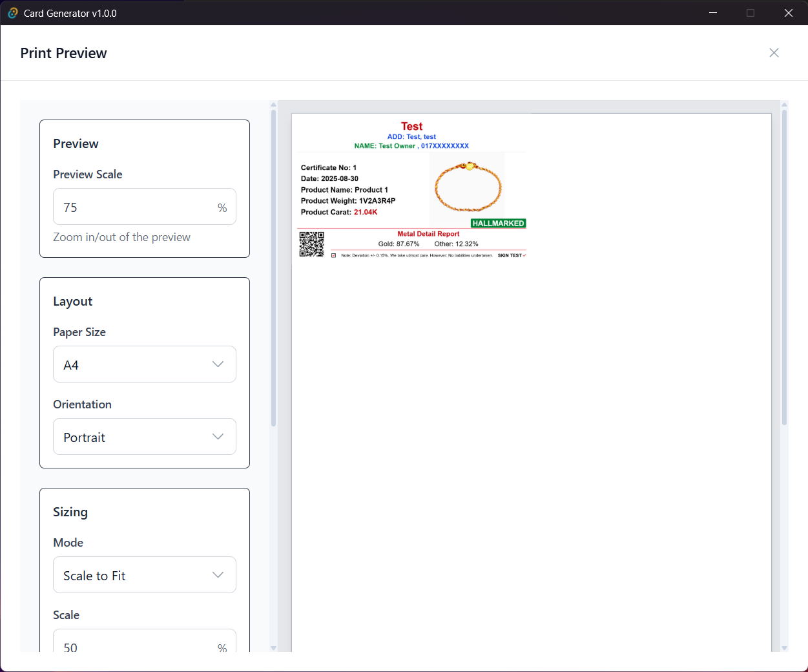Image resolution: width=808 pixels, height=672 pixels.
Task: Close the Print Preview dialog with the X
Action: click(x=774, y=52)
